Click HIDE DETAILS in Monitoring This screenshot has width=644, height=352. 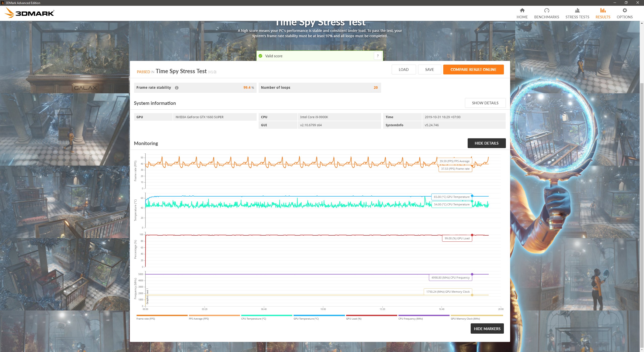487,143
